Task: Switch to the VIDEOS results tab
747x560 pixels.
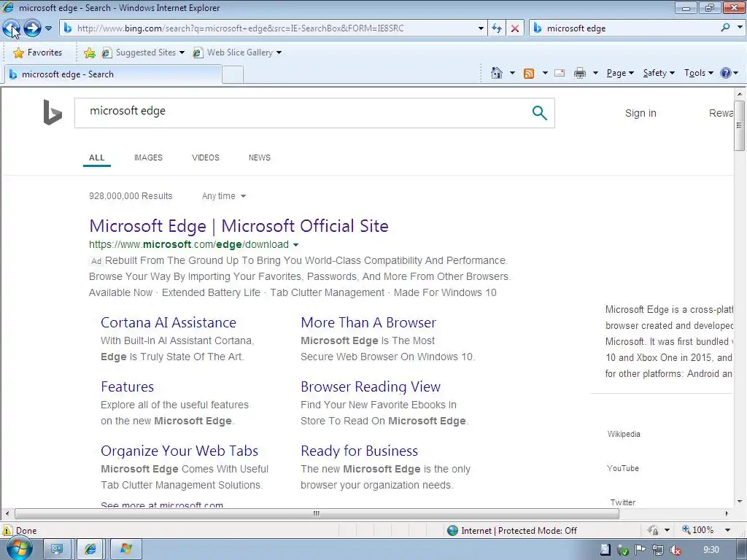Action: (205, 157)
